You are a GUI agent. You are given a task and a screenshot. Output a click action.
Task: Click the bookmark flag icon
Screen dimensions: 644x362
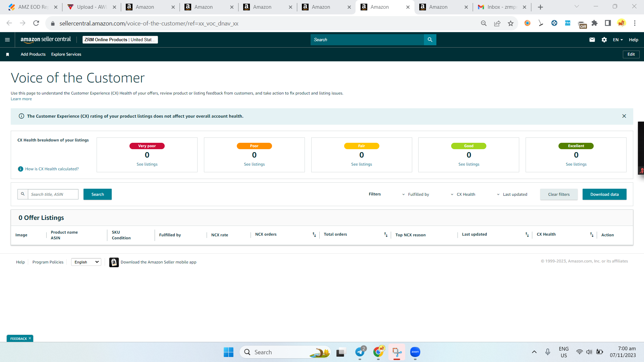point(7,54)
